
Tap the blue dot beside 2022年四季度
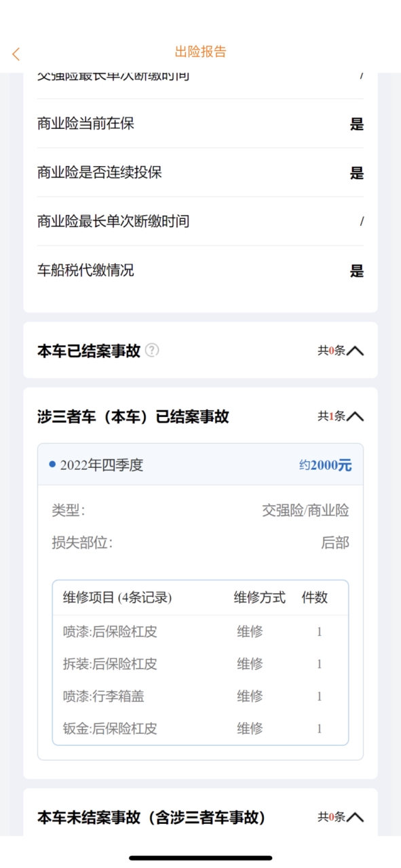click(52, 465)
